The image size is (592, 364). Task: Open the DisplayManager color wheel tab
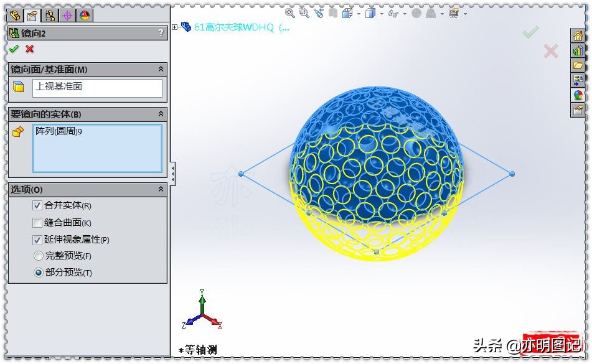pos(83,16)
